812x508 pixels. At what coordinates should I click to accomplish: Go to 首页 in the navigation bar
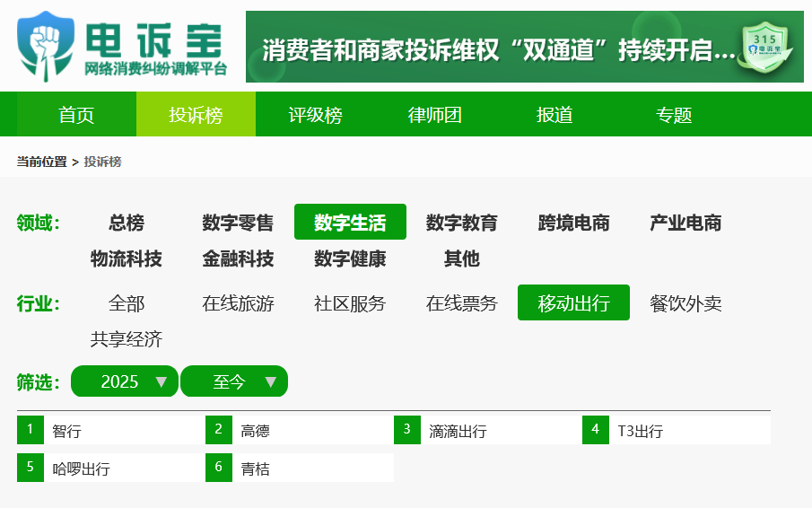tap(76, 115)
